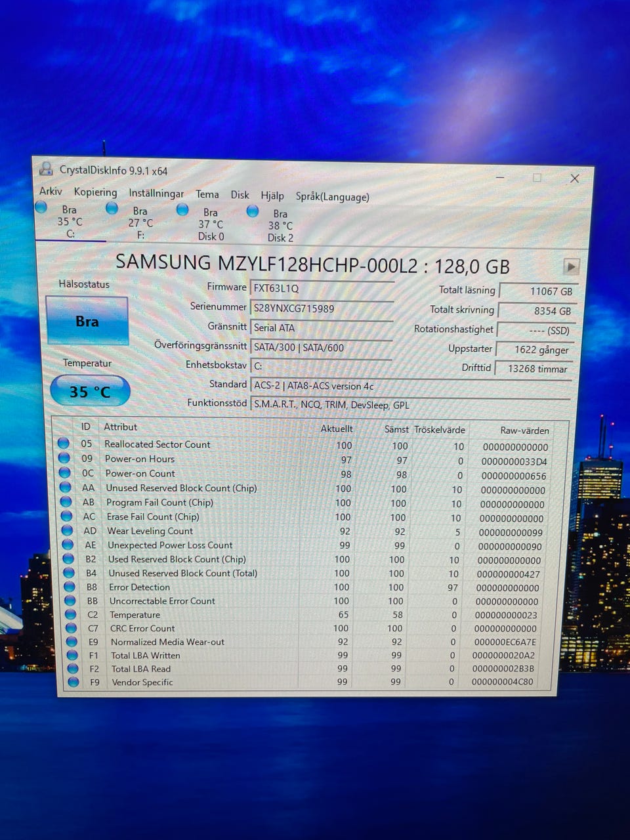Click the Firmware field FXT63L1Q
Image resolution: width=630 pixels, height=840 pixels.
(322, 288)
